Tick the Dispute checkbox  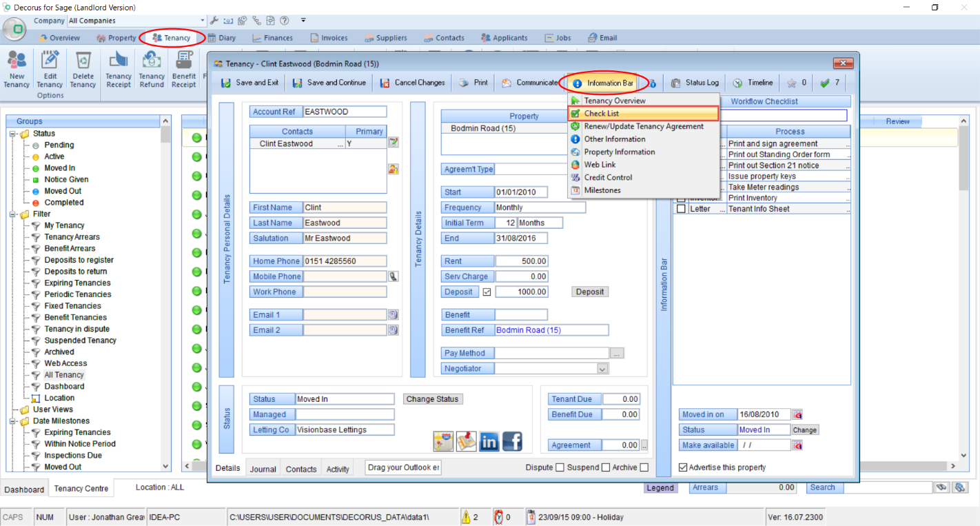click(x=560, y=467)
